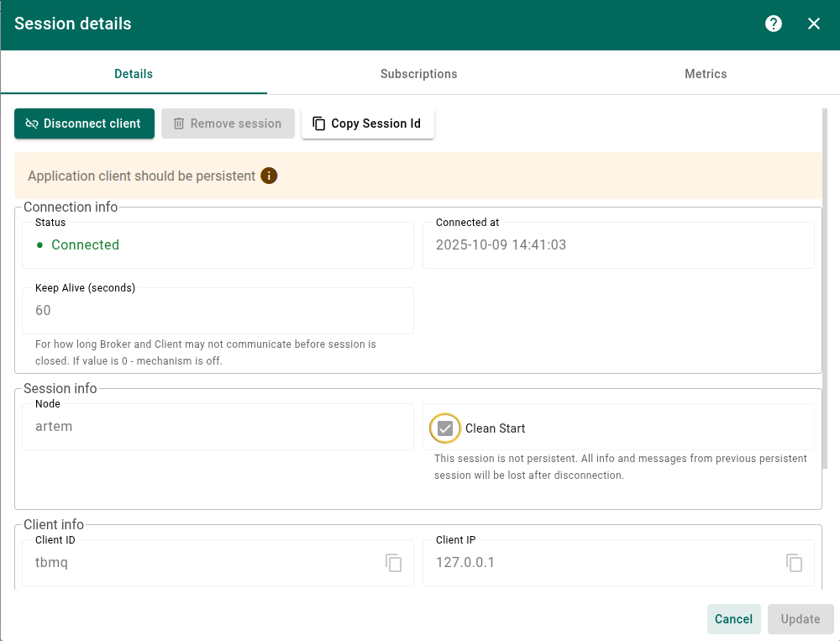This screenshot has width=840, height=641.
Task: Click the info icon beside persistence warning
Action: pos(269,176)
